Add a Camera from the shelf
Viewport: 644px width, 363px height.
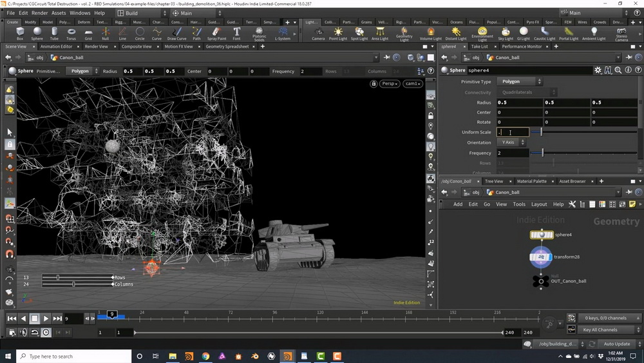tap(318, 34)
